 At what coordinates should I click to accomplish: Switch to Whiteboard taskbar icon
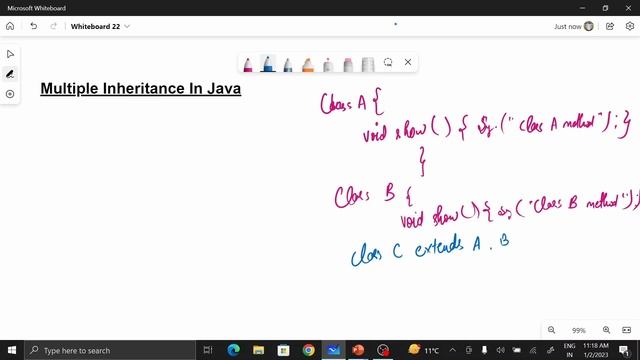coord(333,350)
